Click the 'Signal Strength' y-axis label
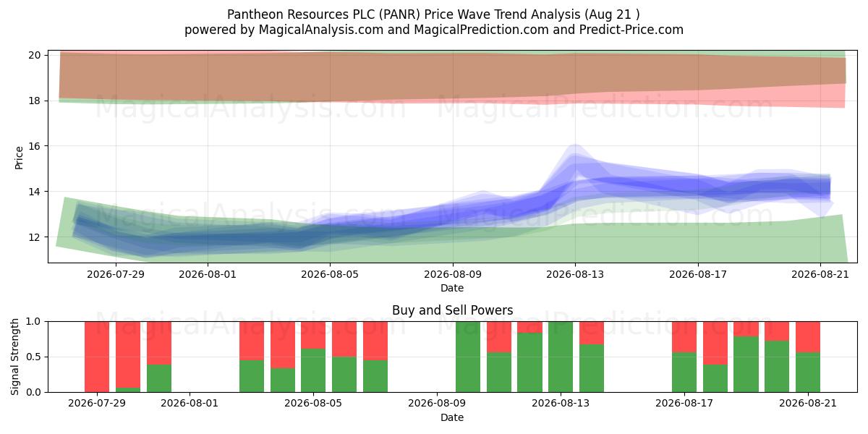Viewport: 868px width, 434px height. pos(16,356)
